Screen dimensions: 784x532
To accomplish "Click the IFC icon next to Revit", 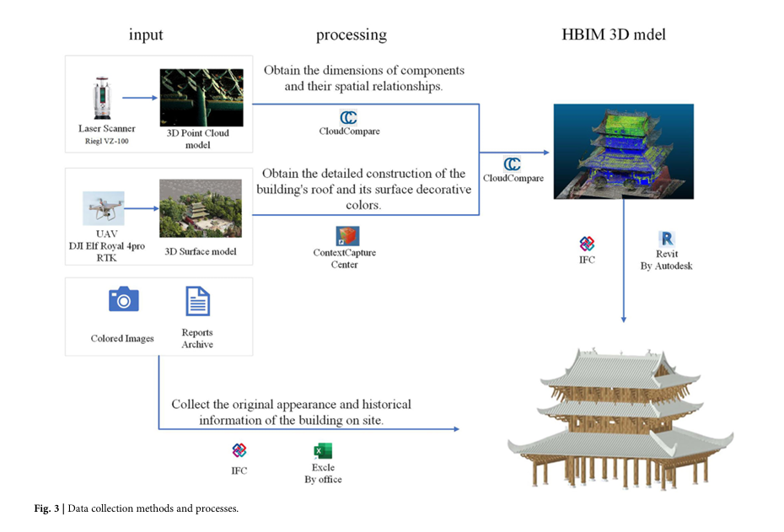I will (x=587, y=244).
